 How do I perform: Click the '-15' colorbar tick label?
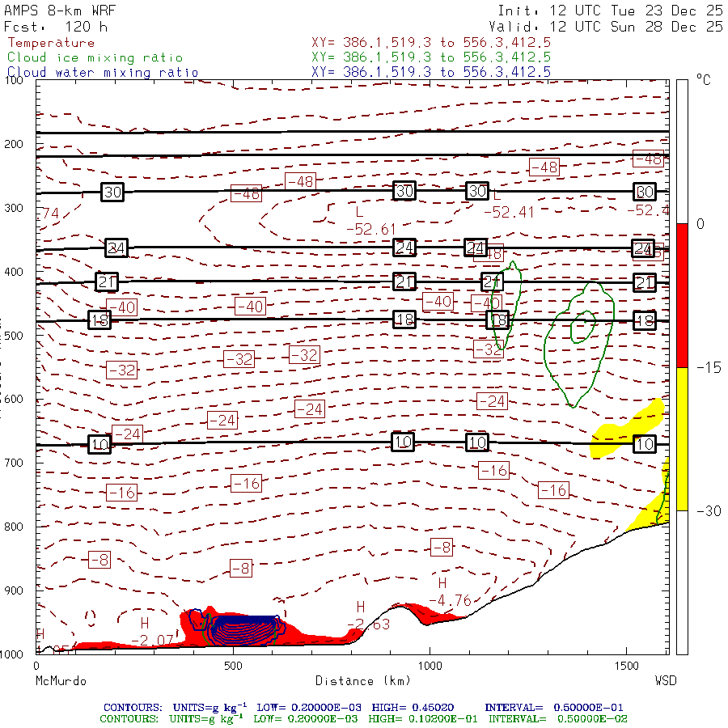coord(709,368)
